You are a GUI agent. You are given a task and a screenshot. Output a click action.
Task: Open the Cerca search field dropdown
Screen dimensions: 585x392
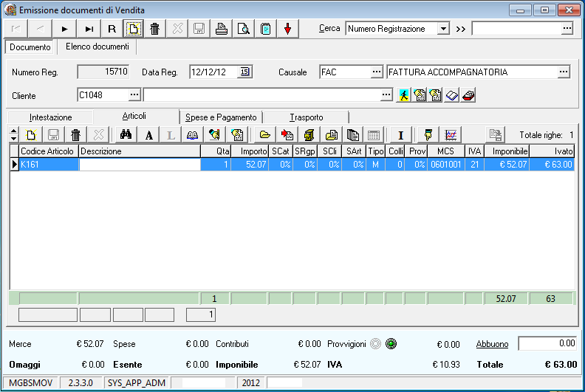pyautogui.click(x=443, y=29)
